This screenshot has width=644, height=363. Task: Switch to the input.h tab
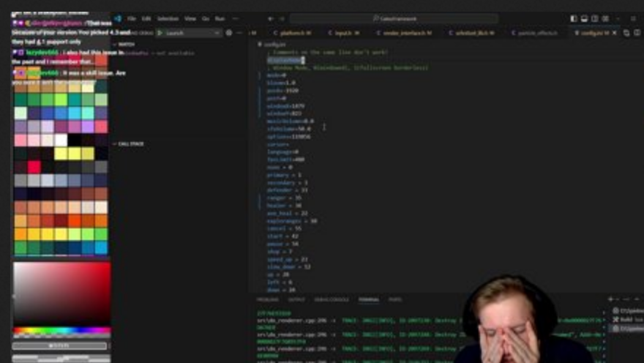(344, 33)
